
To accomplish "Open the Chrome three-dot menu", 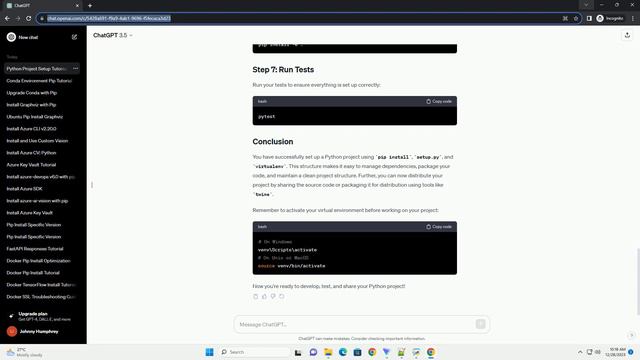I will pos(633,18).
